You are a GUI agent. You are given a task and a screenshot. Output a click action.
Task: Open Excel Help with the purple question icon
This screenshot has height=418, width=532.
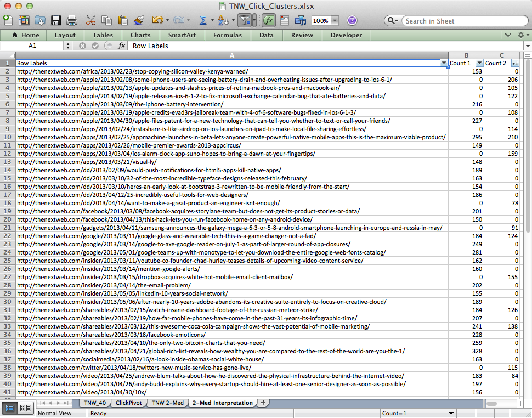[352, 20]
